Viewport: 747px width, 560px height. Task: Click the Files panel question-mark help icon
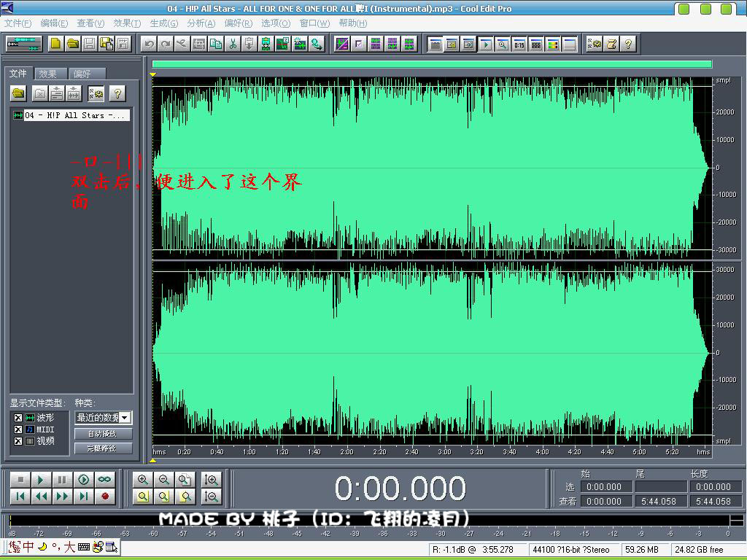click(117, 93)
